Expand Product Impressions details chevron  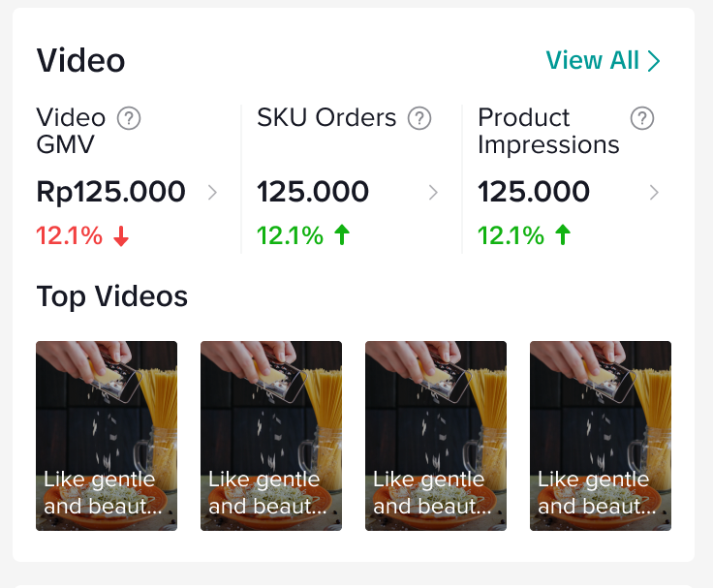[x=654, y=193]
